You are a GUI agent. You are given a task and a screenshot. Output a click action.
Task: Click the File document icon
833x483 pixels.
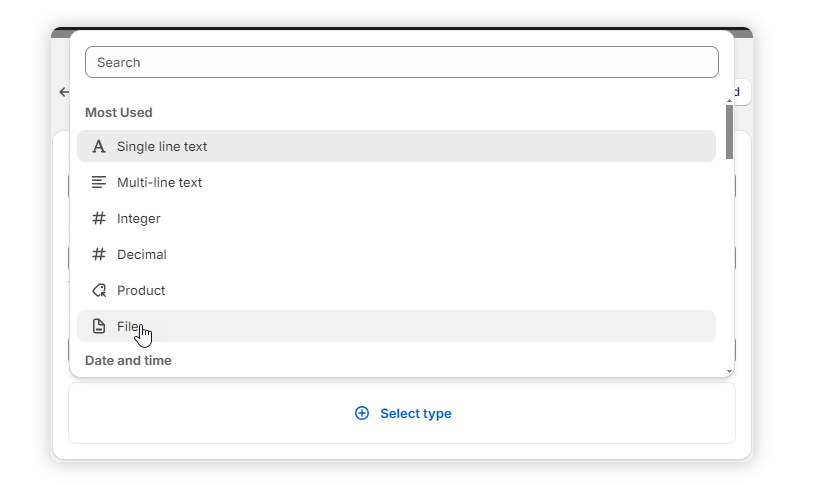pos(98,326)
